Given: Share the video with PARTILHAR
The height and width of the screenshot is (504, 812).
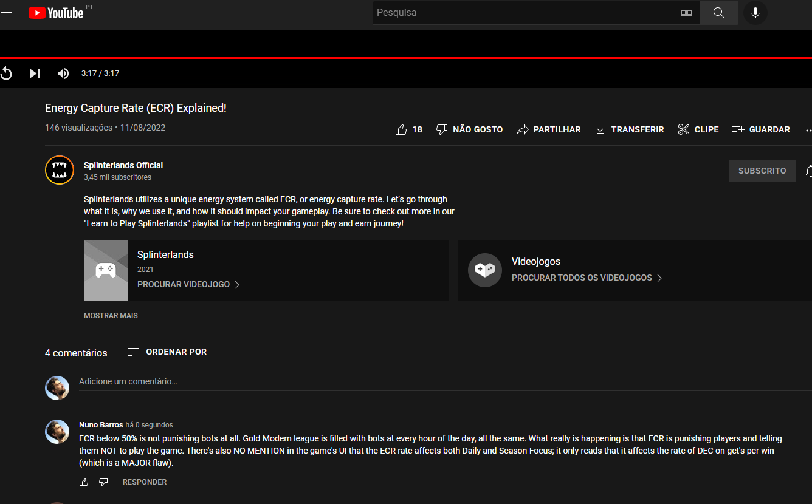Looking at the screenshot, I should pos(549,129).
